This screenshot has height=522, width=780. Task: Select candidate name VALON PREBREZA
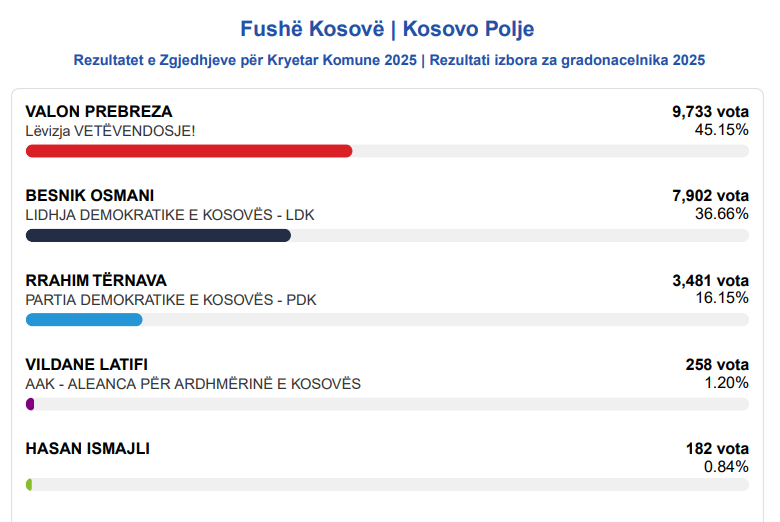tap(99, 111)
